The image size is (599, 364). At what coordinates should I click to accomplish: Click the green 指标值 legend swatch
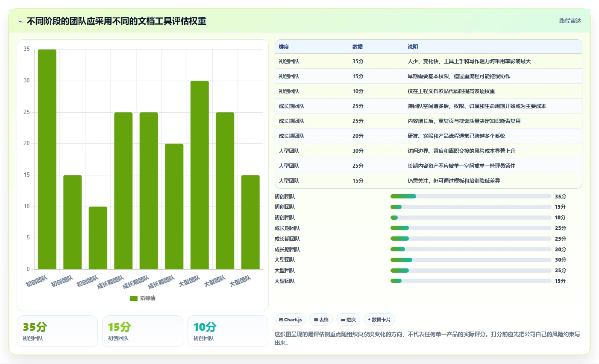(x=134, y=298)
